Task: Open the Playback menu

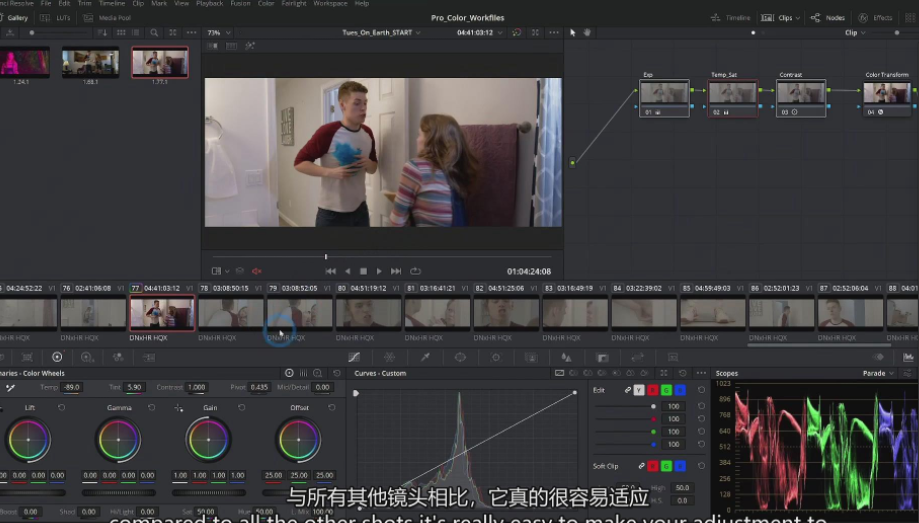Action: click(209, 4)
